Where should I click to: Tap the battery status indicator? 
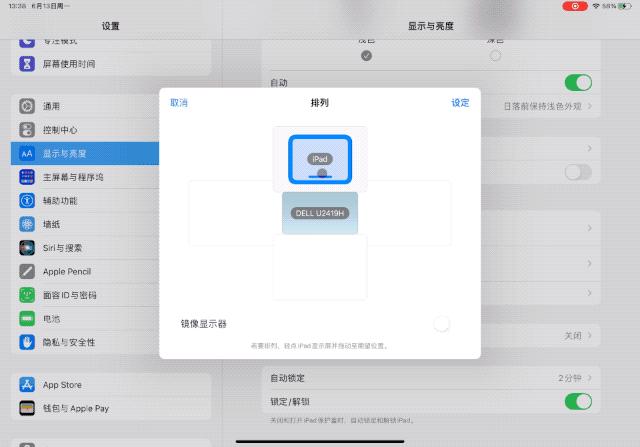click(x=624, y=6)
